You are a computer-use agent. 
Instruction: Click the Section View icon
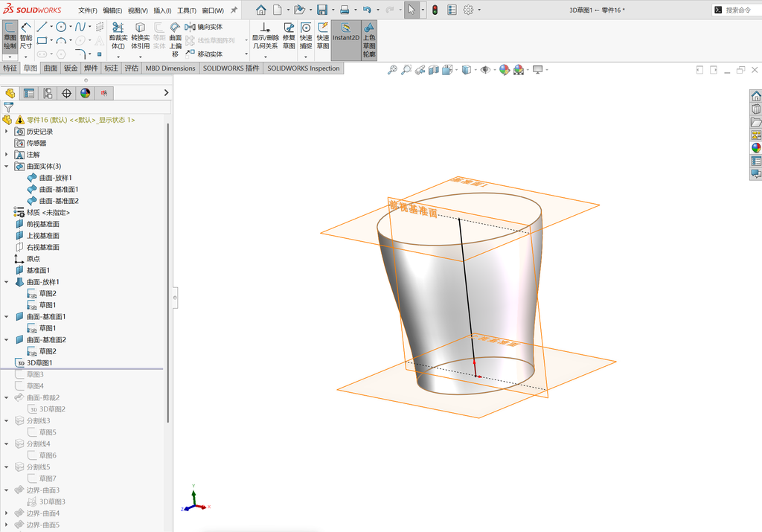click(x=434, y=70)
